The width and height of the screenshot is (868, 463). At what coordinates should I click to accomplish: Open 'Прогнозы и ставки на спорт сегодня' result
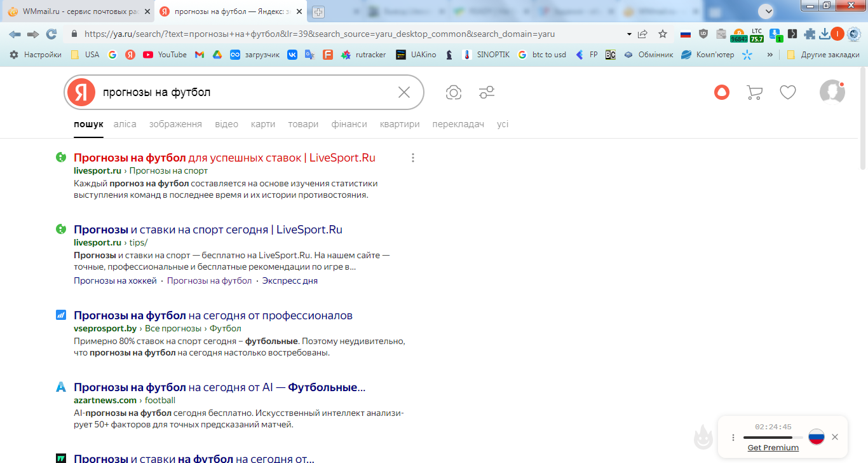pyautogui.click(x=208, y=230)
